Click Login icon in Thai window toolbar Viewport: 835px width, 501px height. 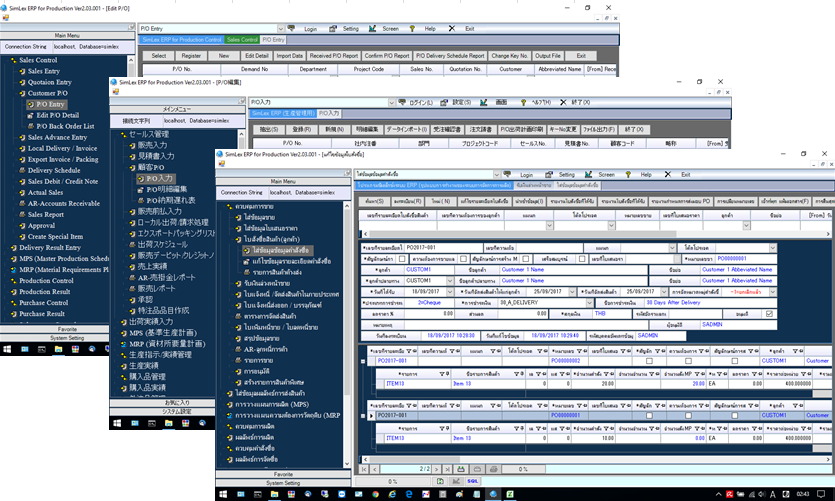tap(507, 174)
